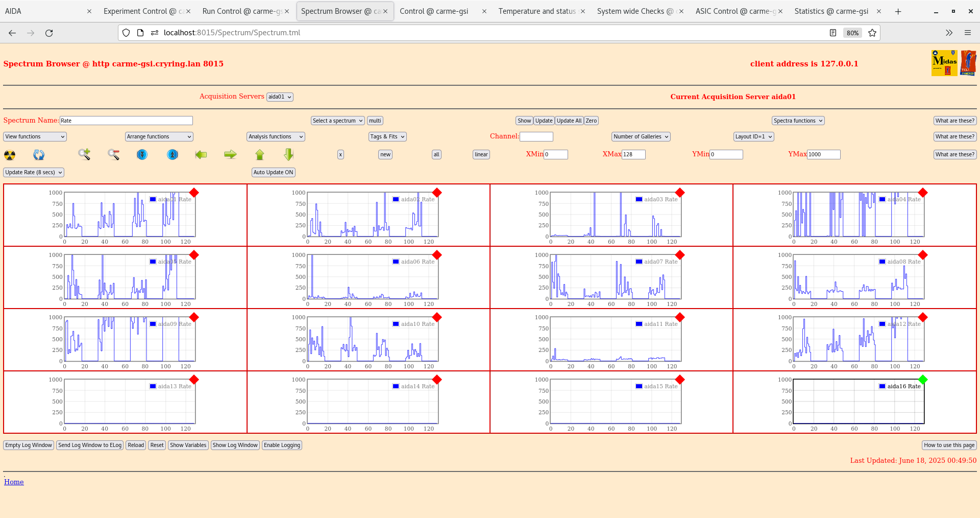Expand the Update Rate dropdown
This screenshot has width=980, height=518.
34,173
